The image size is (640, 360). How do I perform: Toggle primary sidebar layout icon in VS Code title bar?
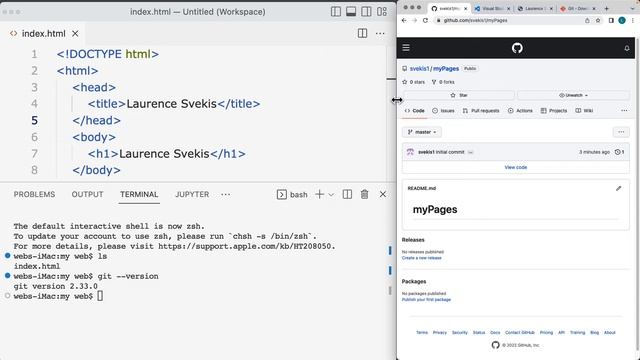336,11
